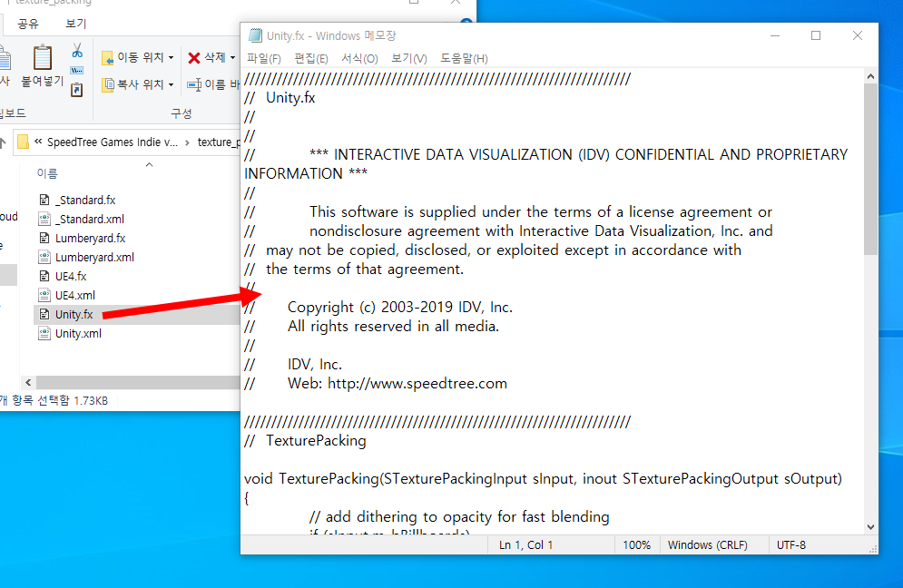Click the Explorer horizontal scrollbar left arrow
Screen dimensions: 903x588
click(28, 382)
